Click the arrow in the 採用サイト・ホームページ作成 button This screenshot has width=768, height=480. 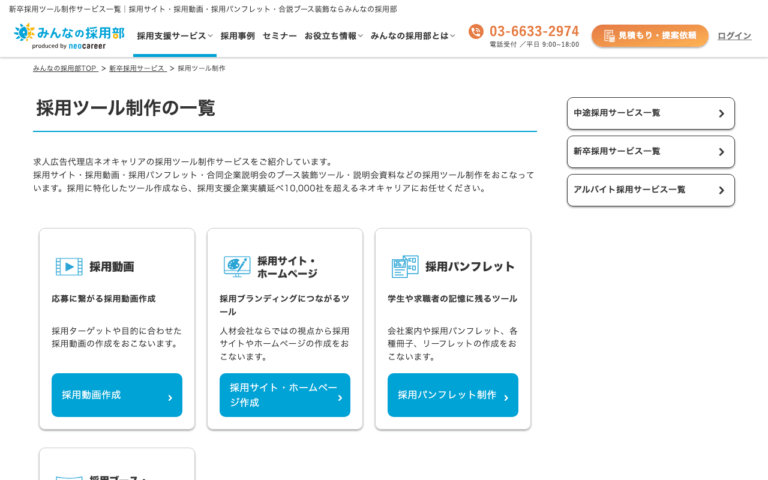[x=340, y=398]
